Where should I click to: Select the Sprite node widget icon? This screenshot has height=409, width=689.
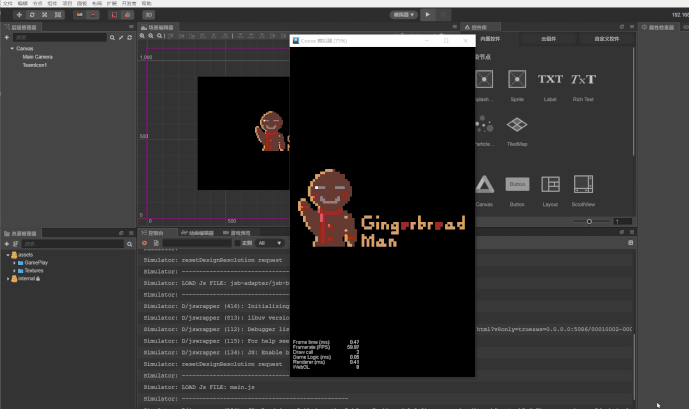tap(517, 80)
